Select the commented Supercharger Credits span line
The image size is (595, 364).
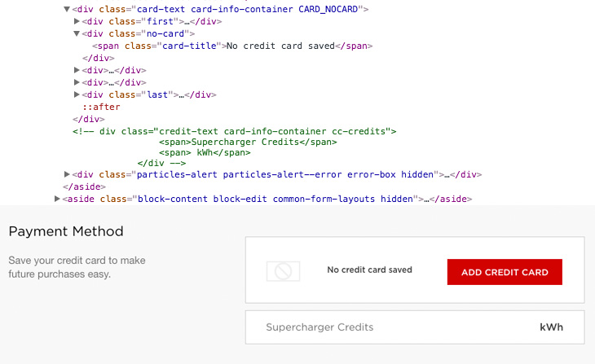[248, 142]
